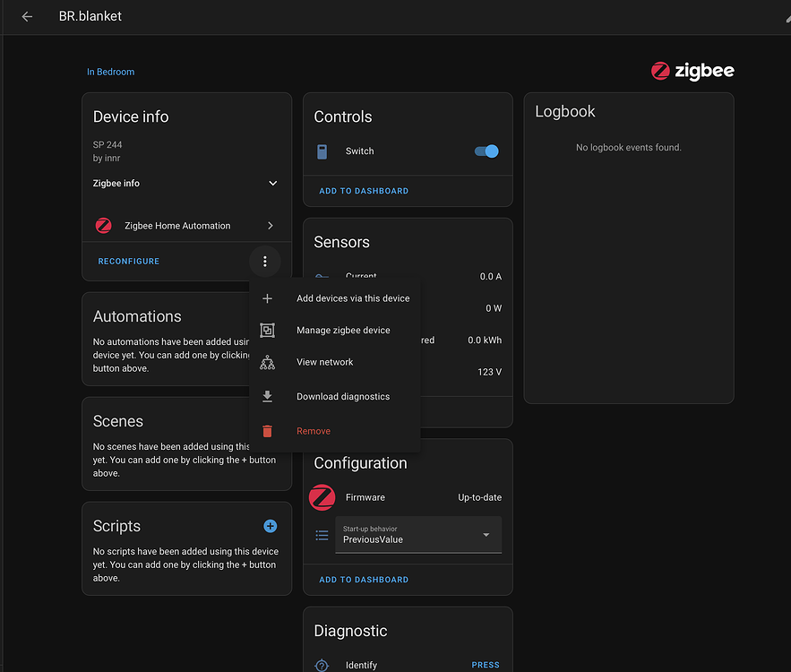
Task: Click the SP 244 model text
Action: click(x=107, y=145)
